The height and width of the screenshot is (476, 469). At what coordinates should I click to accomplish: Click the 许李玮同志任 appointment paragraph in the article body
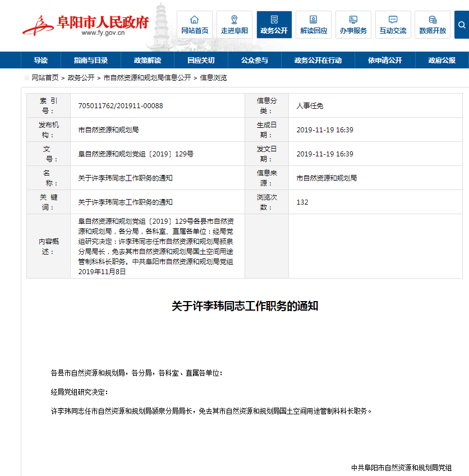point(211,411)
